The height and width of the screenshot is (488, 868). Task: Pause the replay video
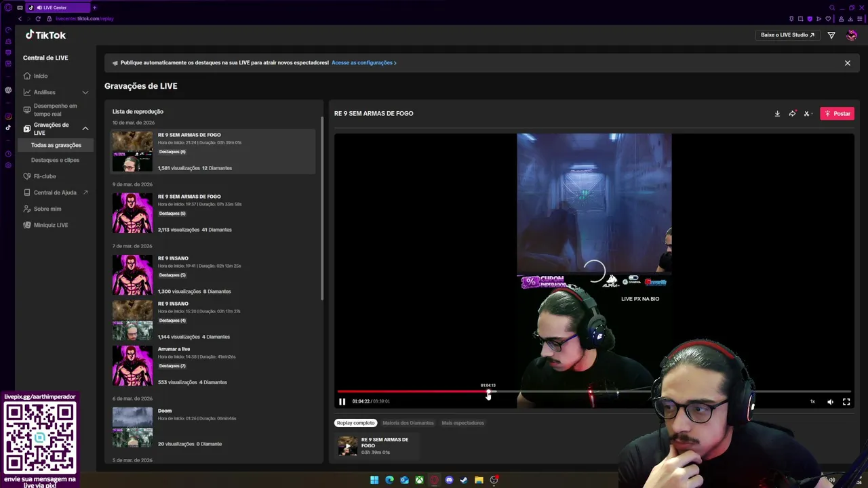[x=342, y=401]
